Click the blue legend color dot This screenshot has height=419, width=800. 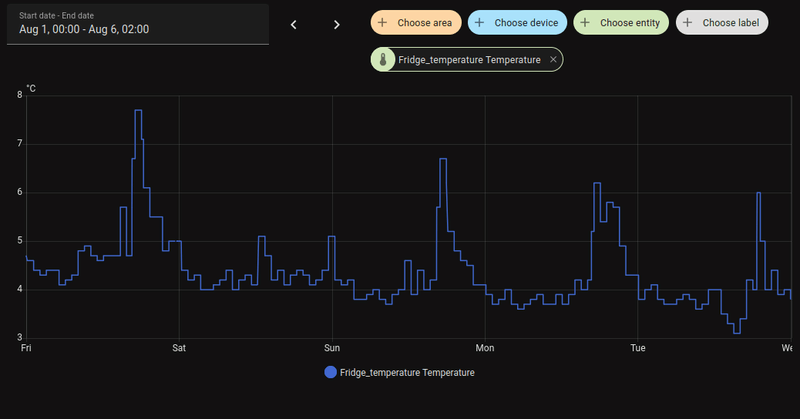pos(331,372)
